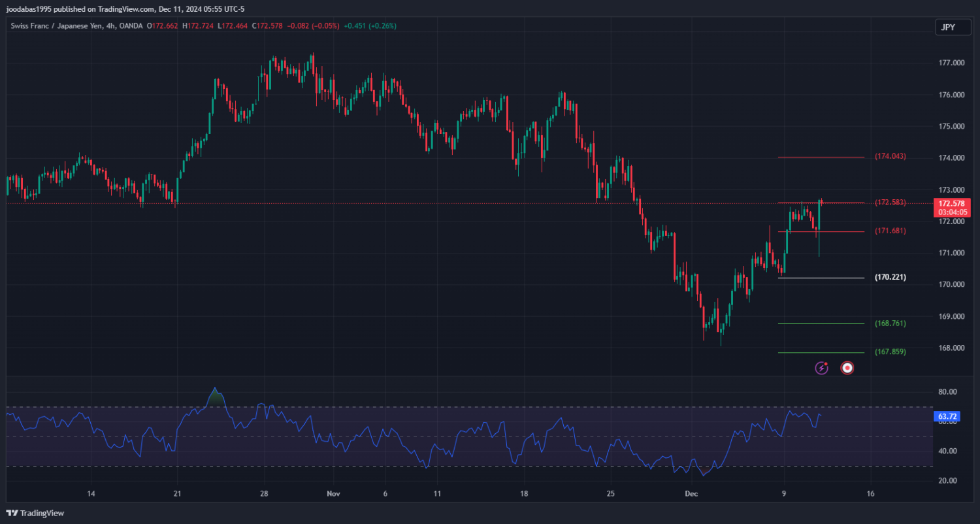
Task: Click the 177.000 tick on the price scale
Action: (951, 63)
